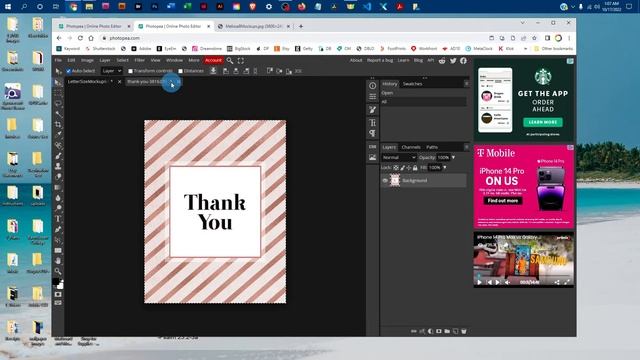Play the video ad
This screenshot has width=640, height=360.
point(479,282)
